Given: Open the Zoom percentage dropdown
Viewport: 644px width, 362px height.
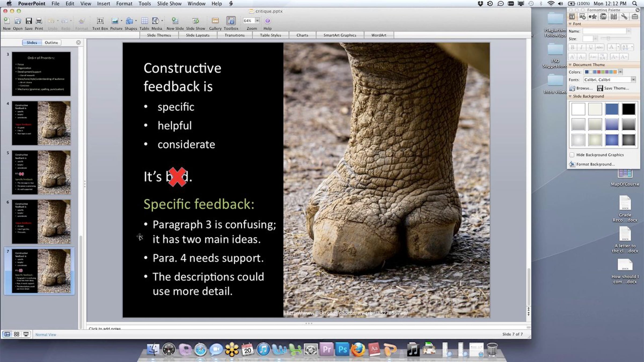Looking at the screenshot, I should click(x=257, y=21).
